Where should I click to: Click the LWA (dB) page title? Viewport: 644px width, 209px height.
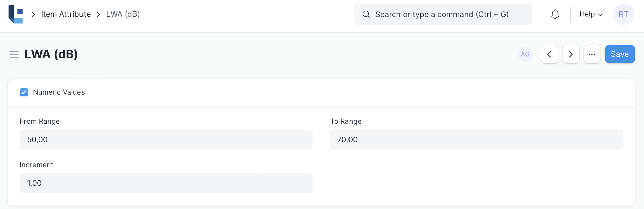pyautogui.click(x=51, y=54)
